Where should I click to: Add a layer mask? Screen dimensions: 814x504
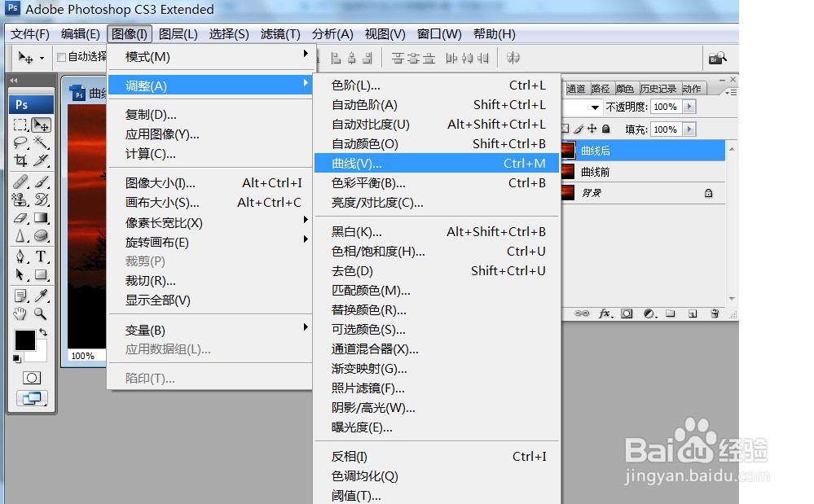click(627, 313)
